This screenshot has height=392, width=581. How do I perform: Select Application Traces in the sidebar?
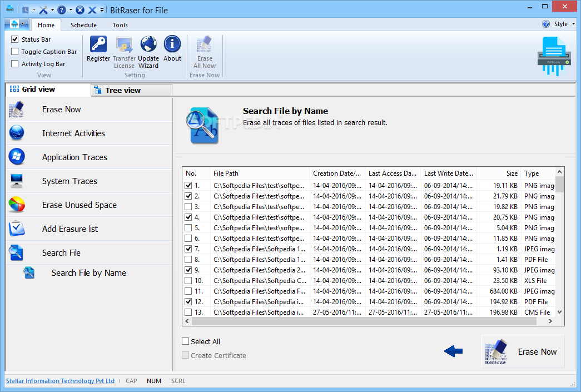tap(90, 157)
